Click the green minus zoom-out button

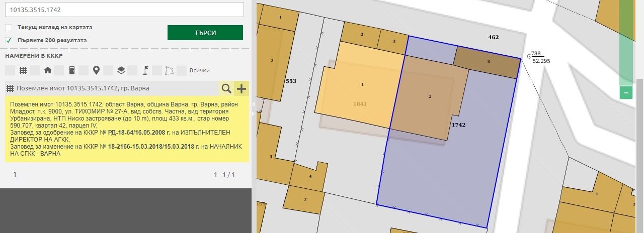[x=626, y=92]
